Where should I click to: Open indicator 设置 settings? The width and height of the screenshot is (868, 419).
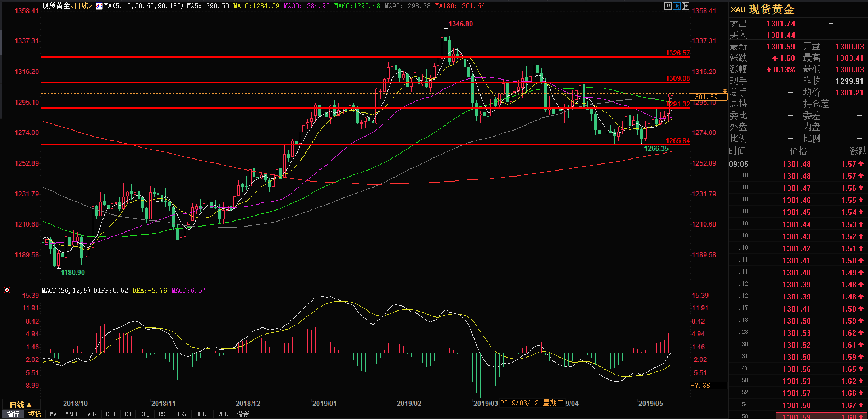243,414
